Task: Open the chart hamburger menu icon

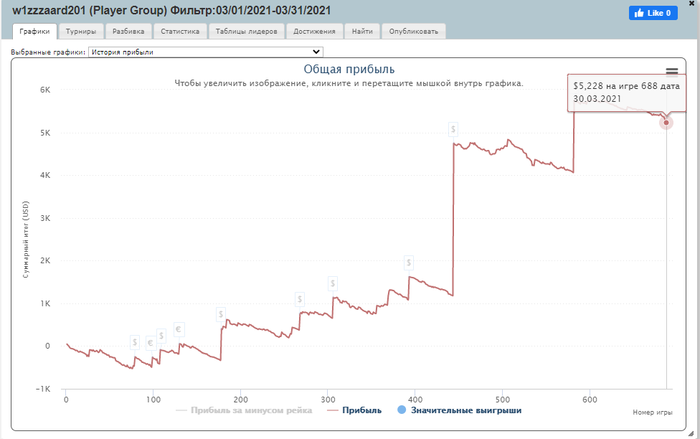Action: 672,72
